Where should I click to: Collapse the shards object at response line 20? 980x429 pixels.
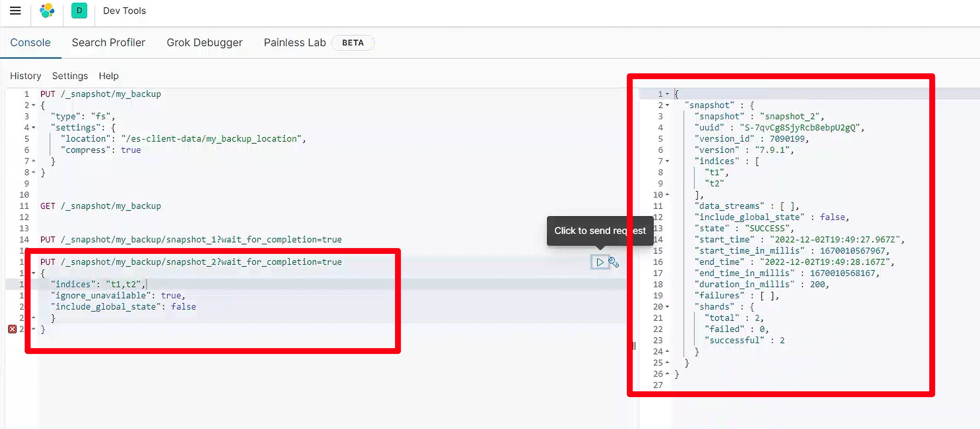click(x=667, y=307)
